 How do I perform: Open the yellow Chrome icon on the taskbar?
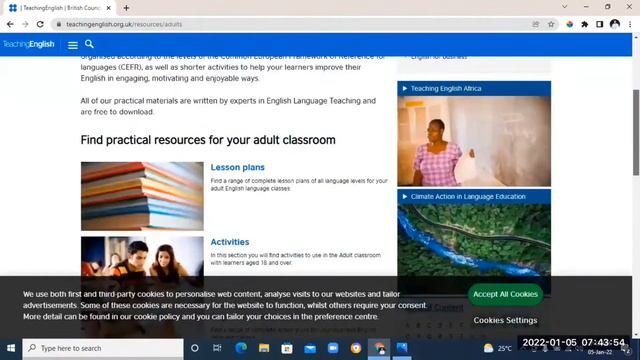click(x=356, y=348)
